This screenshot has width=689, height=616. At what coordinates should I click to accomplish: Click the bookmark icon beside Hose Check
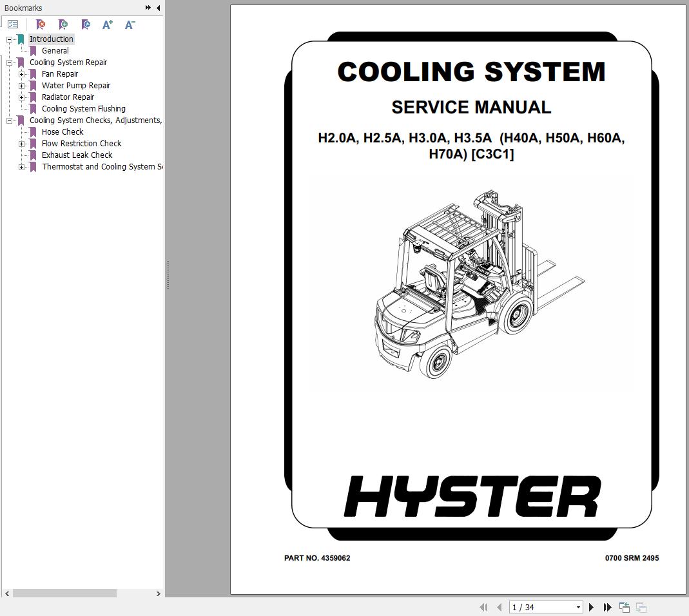click(33, 132)
